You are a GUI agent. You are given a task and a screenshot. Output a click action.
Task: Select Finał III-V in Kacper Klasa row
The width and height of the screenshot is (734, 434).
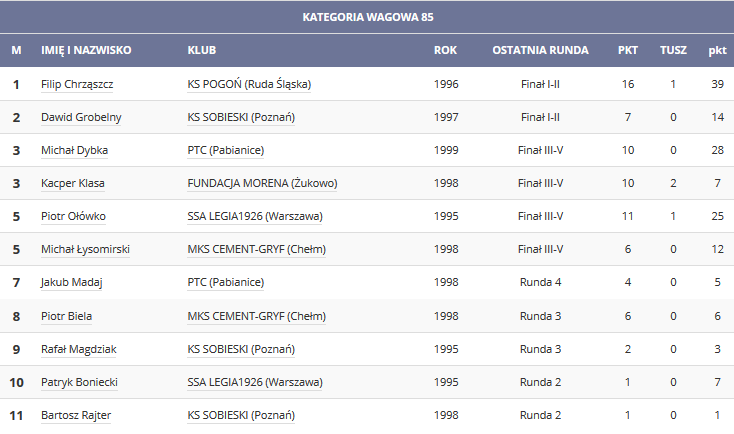point(540,183)
